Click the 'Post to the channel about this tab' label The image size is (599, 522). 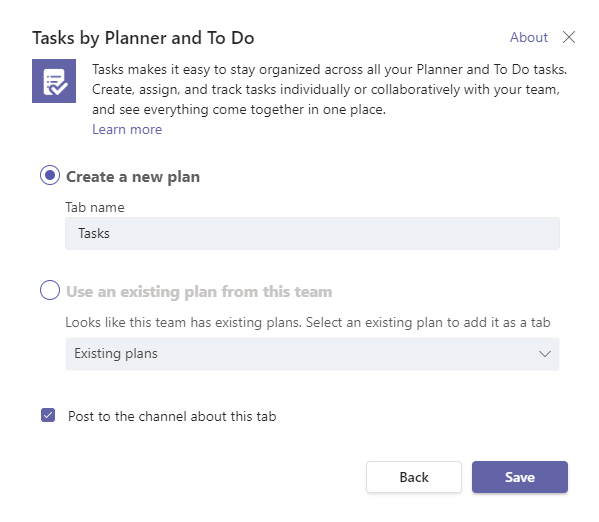pos(172,416)
